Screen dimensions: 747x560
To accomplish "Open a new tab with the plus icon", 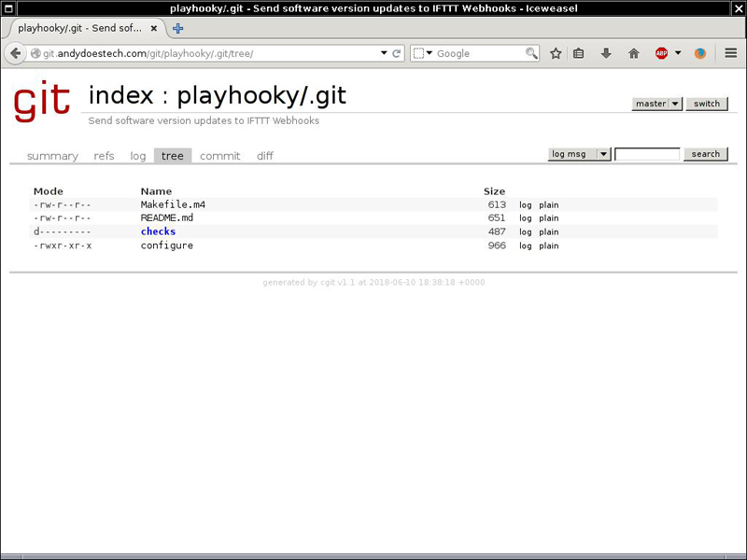I will point(177,29).
